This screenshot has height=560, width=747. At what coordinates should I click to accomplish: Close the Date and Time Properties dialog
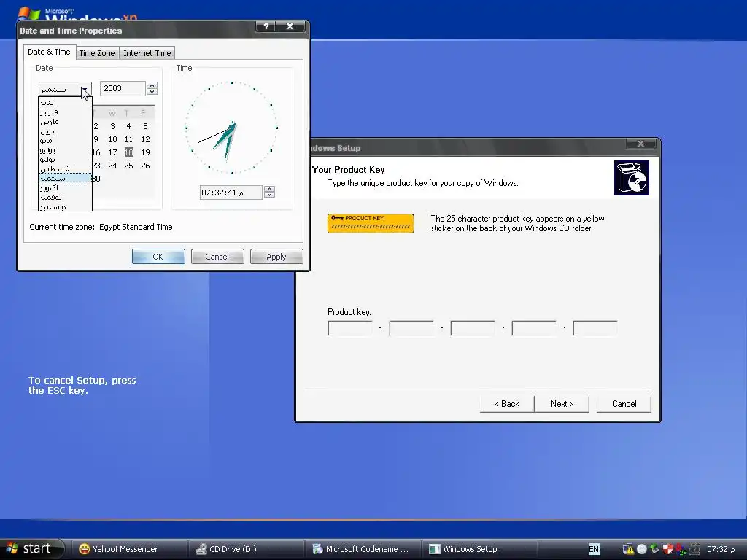click(290, 26)
